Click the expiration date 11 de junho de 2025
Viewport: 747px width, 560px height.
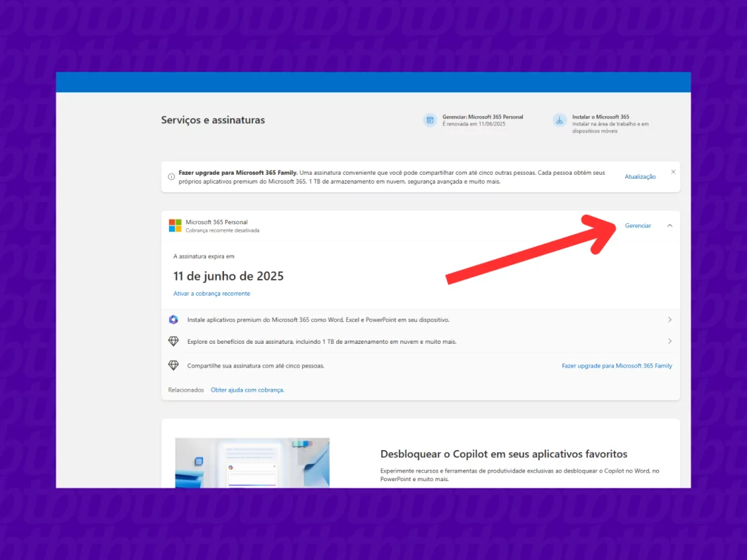click(x=228, y=276)
